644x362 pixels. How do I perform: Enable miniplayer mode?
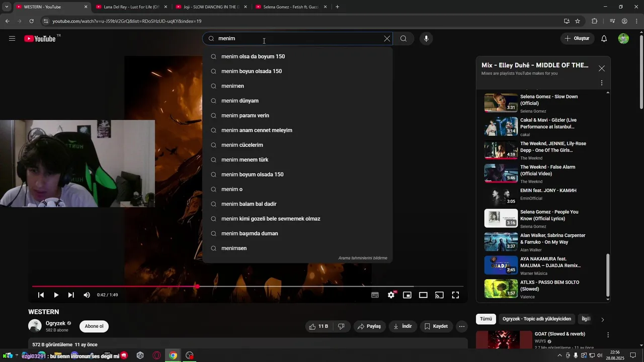407,295
